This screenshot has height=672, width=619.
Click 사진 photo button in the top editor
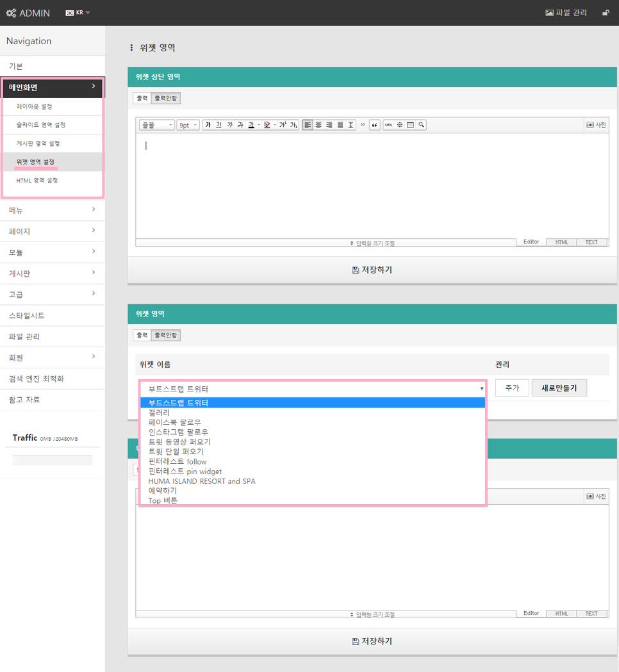pos(597,125)
